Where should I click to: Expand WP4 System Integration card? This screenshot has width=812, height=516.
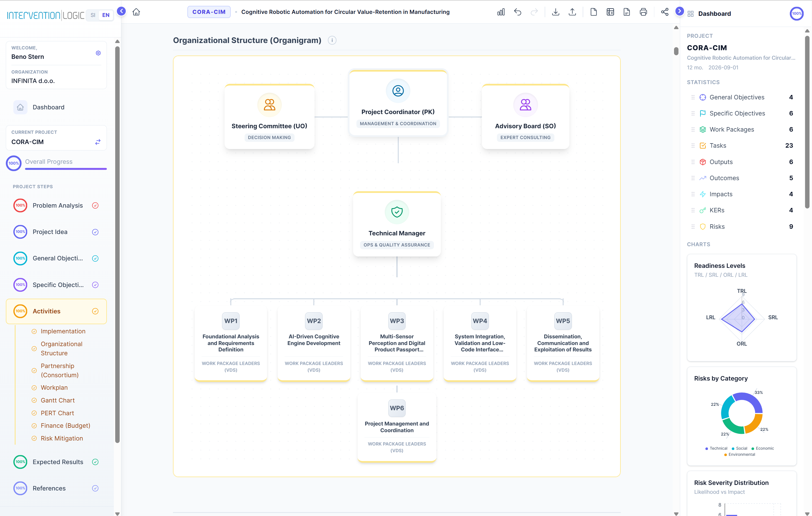point(480,343)
